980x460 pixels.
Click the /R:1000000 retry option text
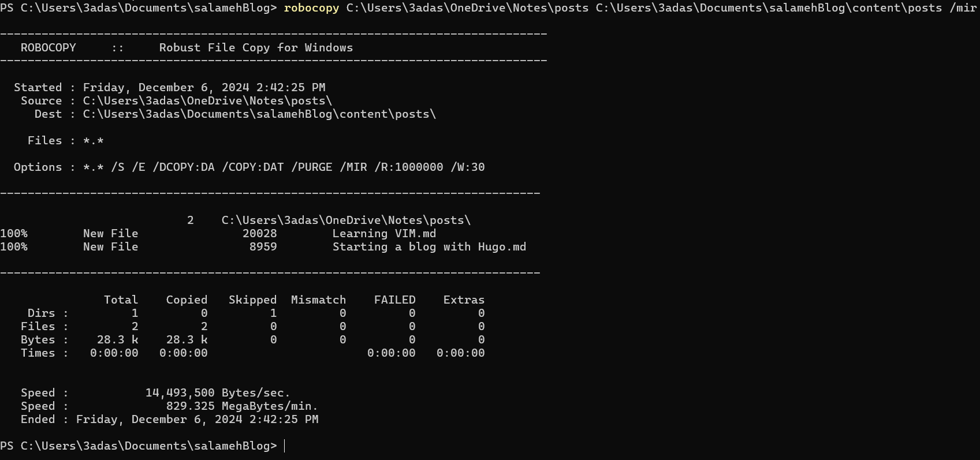[x=409, y=167]
